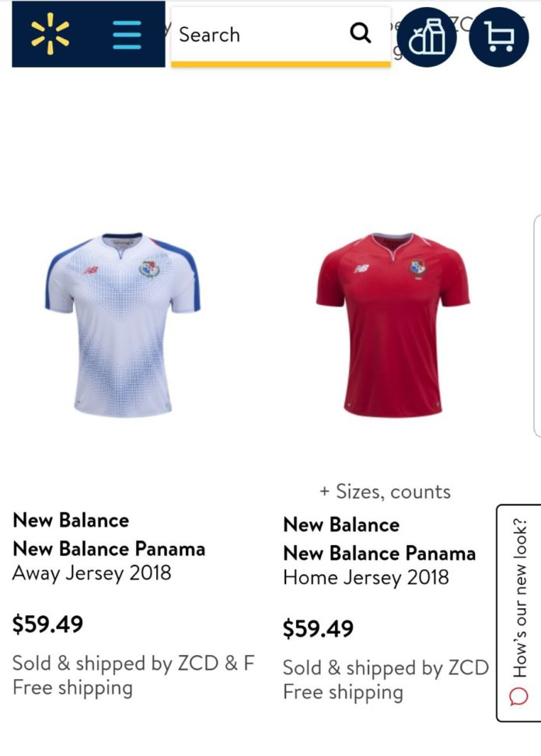Open the red Panama Home Jersey image

pyautogui.click(x=393, y=324)
